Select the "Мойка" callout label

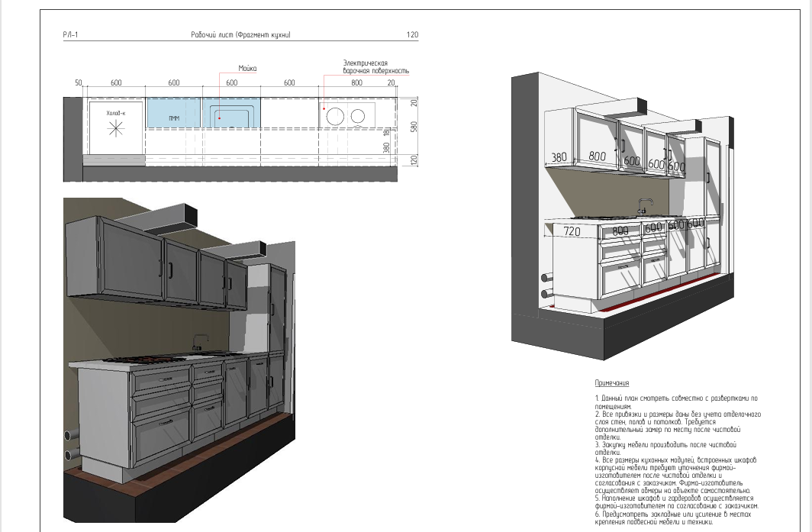(x=247, y=69)
